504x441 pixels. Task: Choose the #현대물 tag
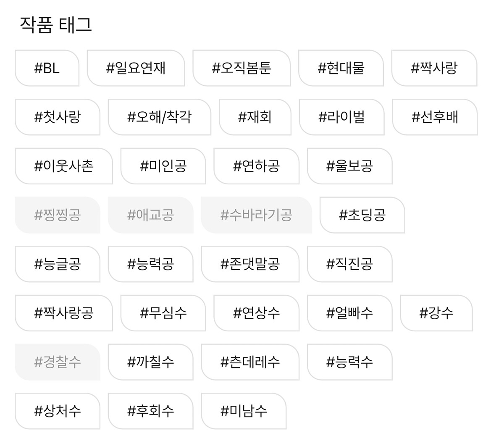(x=341, y=68)
